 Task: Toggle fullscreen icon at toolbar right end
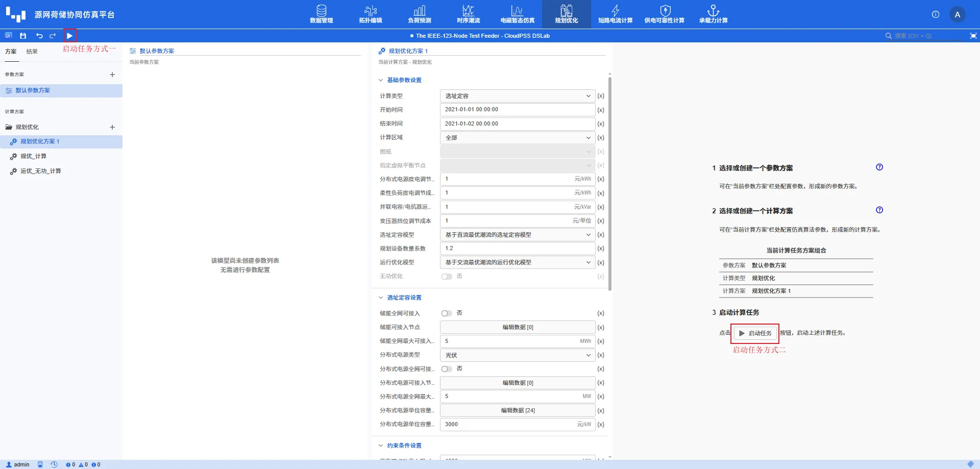click(x=973, y=36)
